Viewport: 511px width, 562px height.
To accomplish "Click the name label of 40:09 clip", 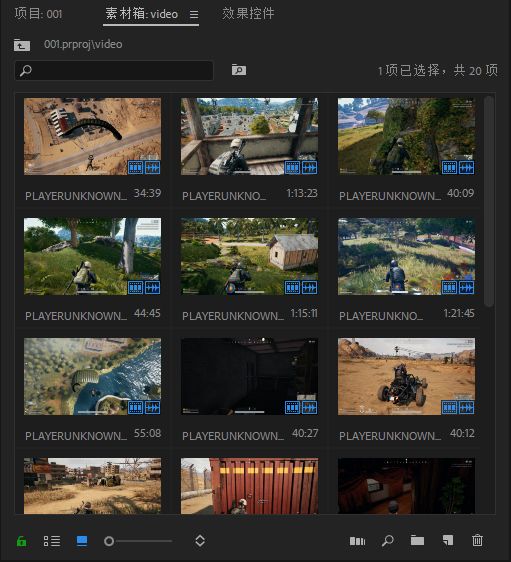I will pyautogui.click(x=390, y=196).
